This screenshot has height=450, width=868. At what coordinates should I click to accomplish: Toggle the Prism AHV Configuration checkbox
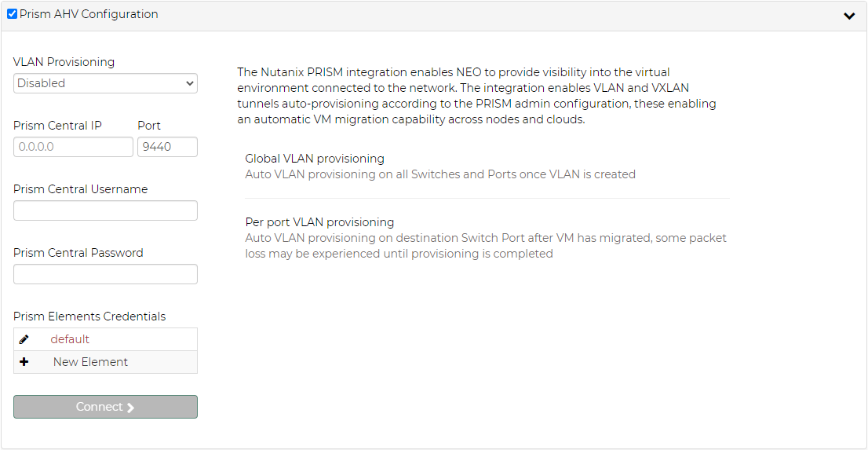click(12, 14)
